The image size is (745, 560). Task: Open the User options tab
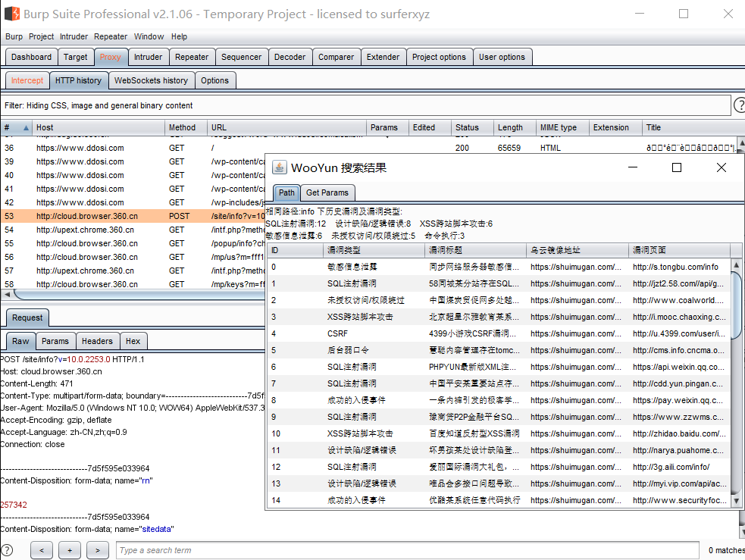click(x=502, y=57)
